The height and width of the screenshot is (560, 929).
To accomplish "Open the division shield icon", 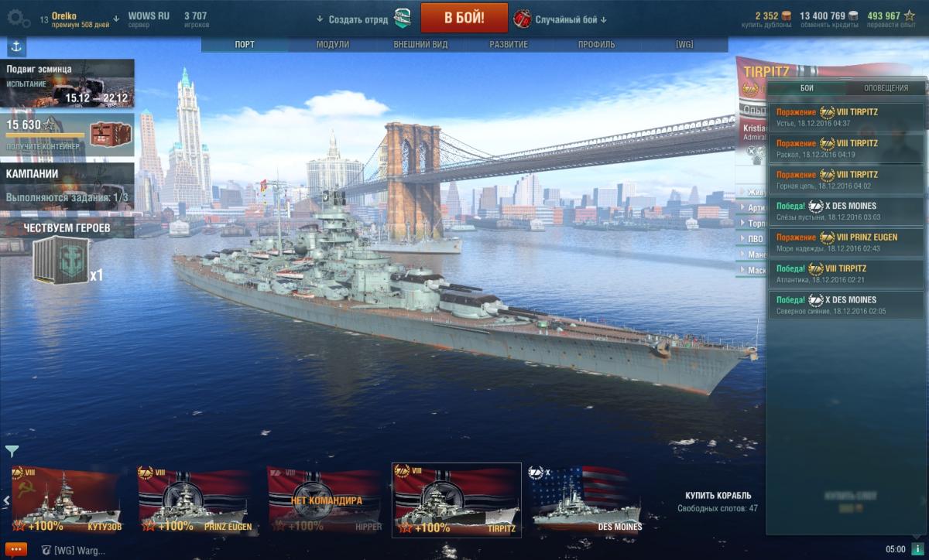I will click(x=403, y=19).
